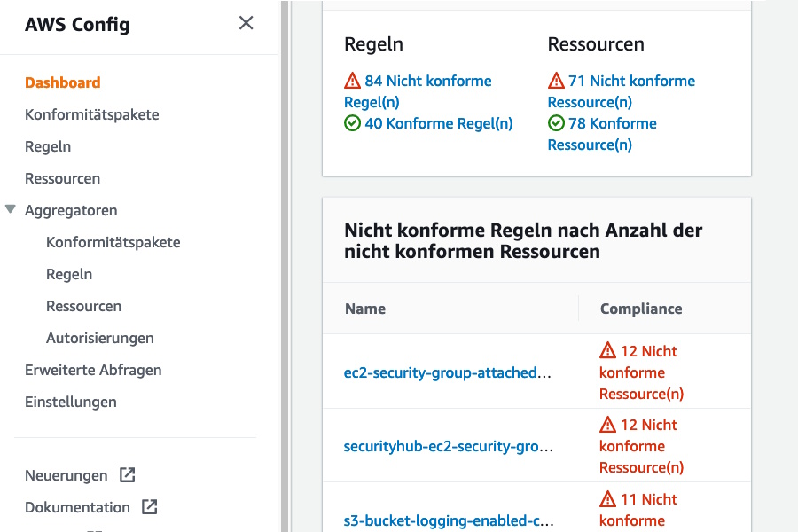Image resolution: width=798 pixels, height=532 pixels.
Task: Click warning icon in s3-bucket-logging-enabled row
Action: tap(607, 498)
